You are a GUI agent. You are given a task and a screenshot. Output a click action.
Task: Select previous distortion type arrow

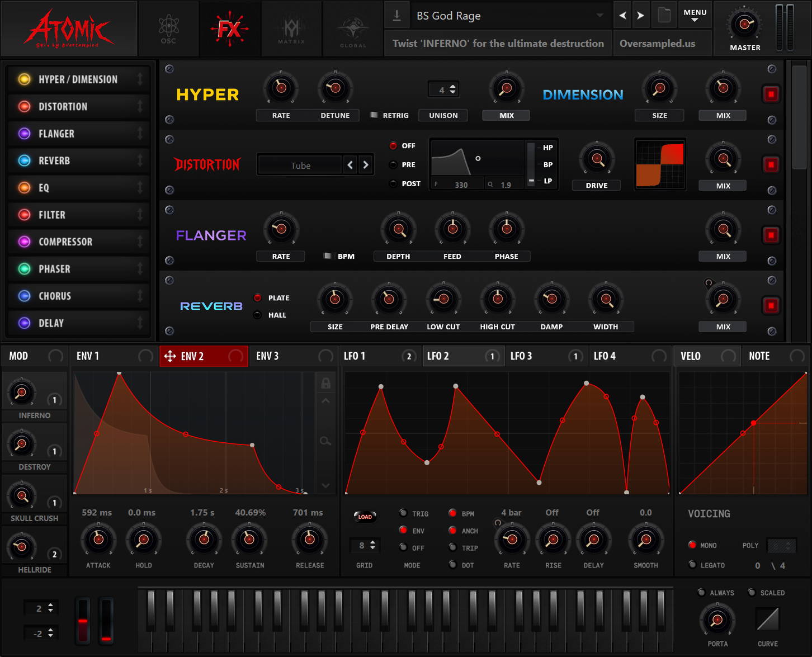(350, 164)
